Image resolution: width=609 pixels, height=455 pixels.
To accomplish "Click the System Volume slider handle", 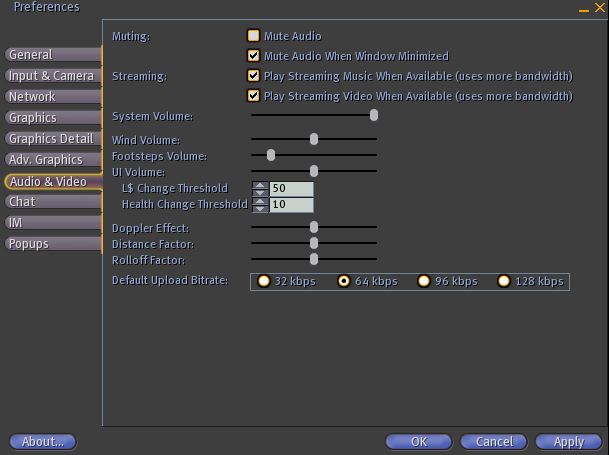I will coord(374,115).
